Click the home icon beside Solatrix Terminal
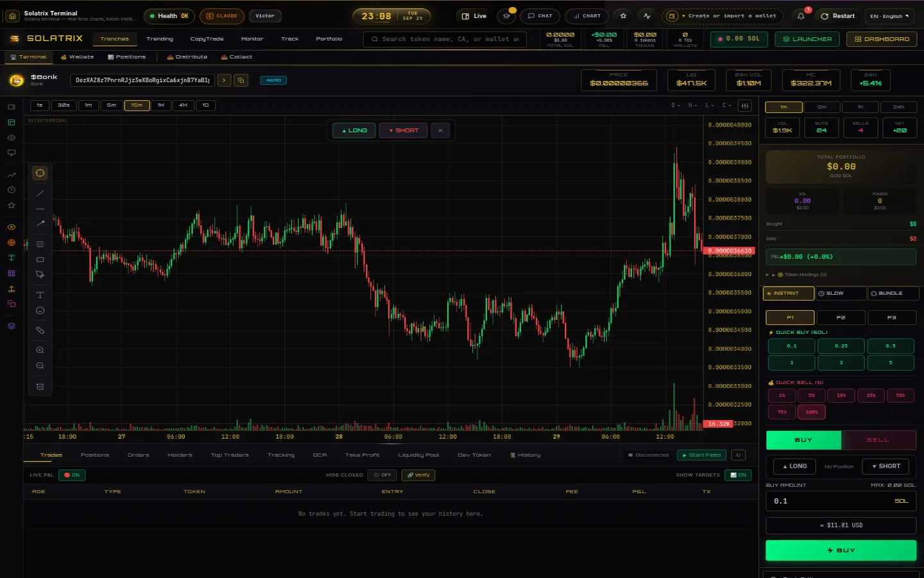The height and width of the screenshot is (578, 924). coord(12,16)
